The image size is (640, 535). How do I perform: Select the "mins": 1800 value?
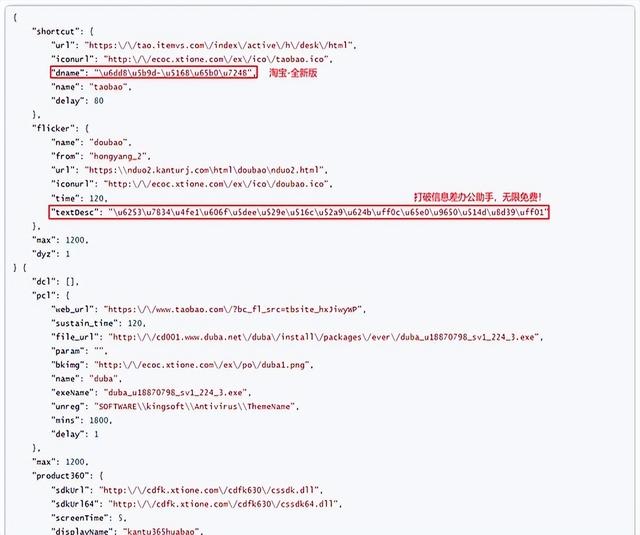click(100, 420)
